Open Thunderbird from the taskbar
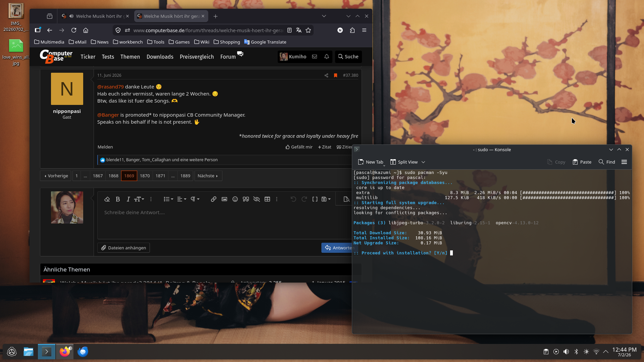 (x=83, y=352)
